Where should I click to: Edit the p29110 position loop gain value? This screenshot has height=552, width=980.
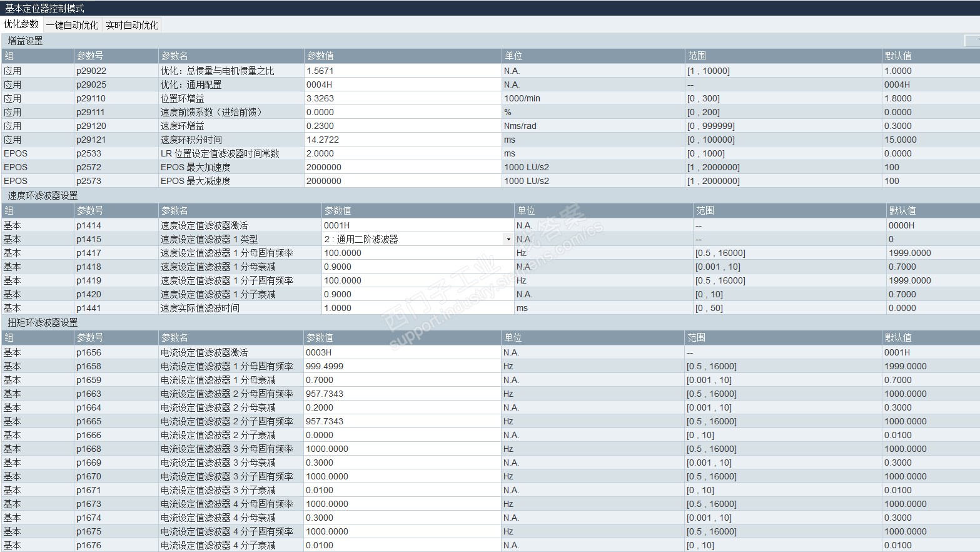(403, 98)
